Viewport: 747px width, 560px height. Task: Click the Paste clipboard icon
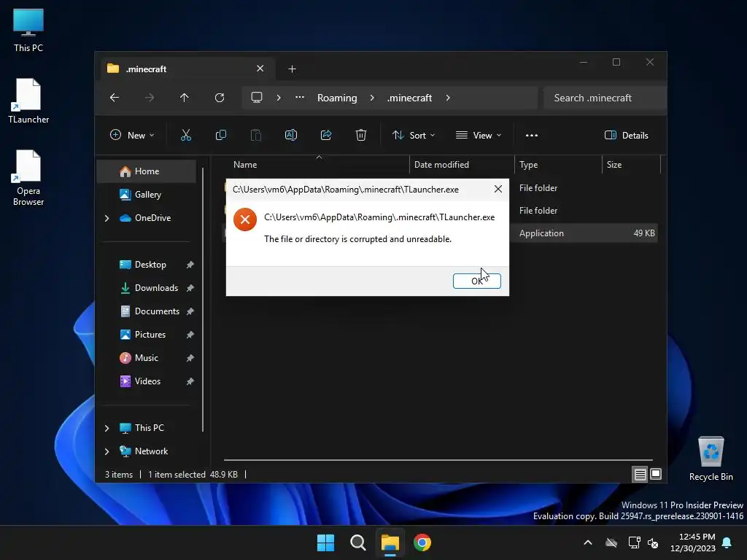pyautogui.click(x=256, y=135)
